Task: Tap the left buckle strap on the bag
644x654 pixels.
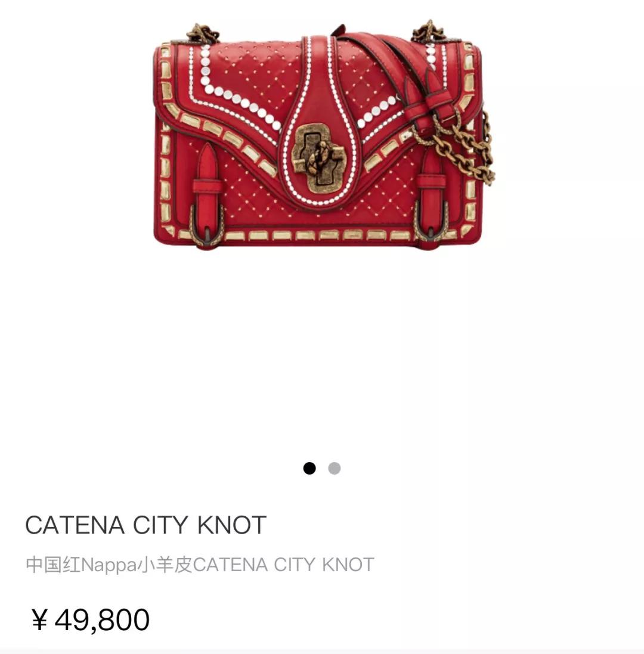Action: (x=208, y=195)
